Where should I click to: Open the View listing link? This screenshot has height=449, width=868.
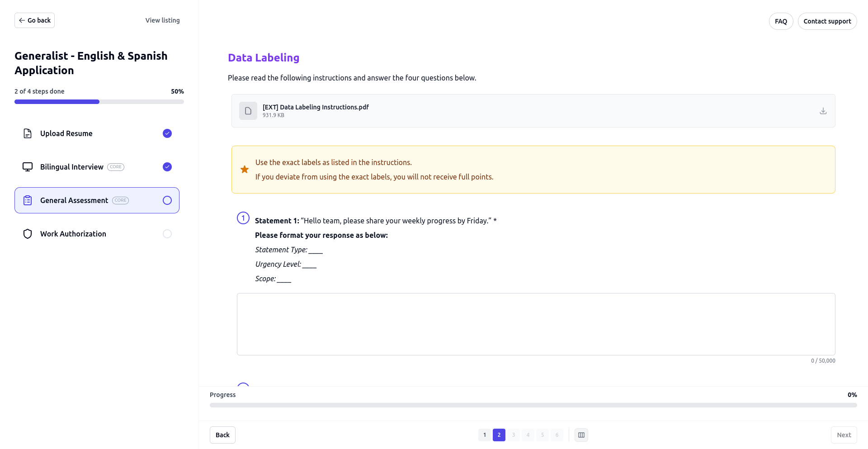click(x=162, y=20)
